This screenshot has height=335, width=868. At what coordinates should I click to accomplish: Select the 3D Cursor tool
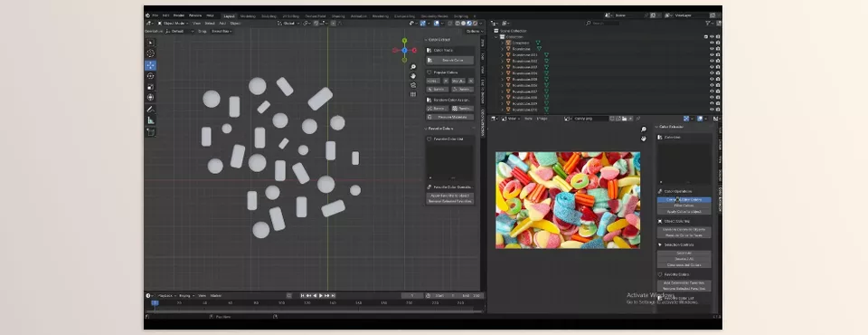pos(151,53)
